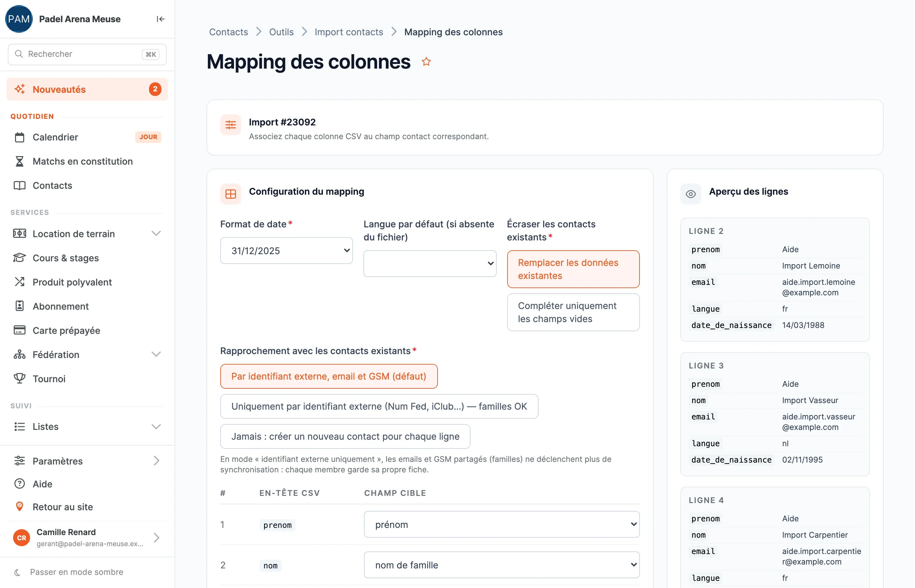Click the Carte prépayée card icon

click(20, 330)
